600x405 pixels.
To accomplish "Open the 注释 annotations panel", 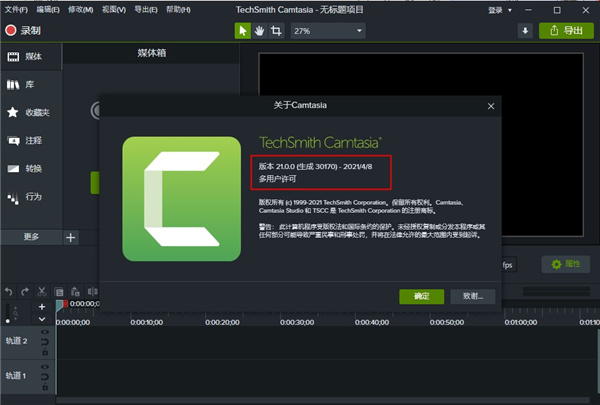I will (29, 140).
